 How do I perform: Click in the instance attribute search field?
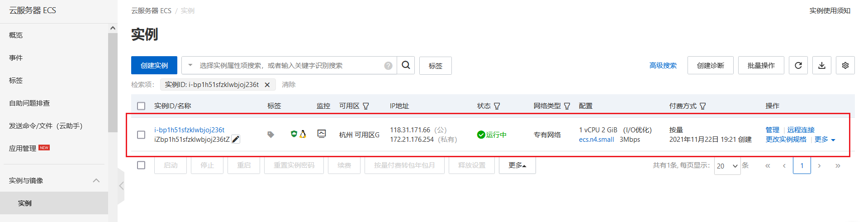pos(289,66)
